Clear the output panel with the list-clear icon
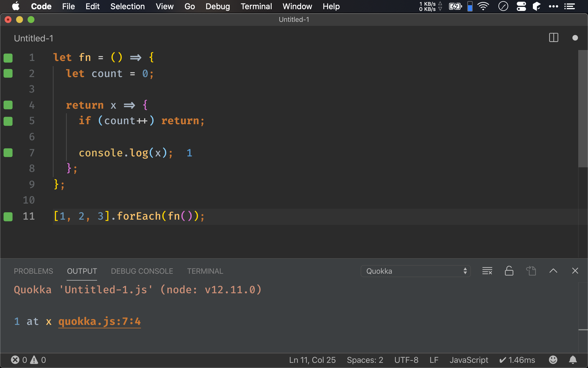 click(487, 271)
